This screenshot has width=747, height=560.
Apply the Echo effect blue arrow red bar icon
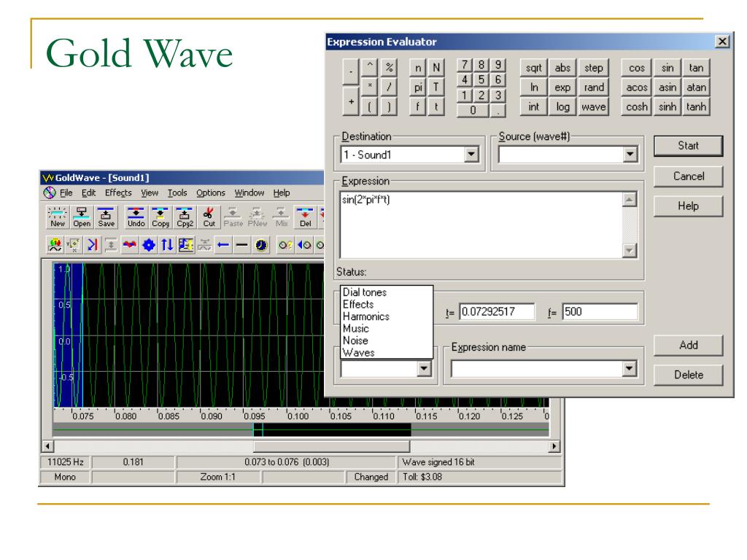[93, 245]
